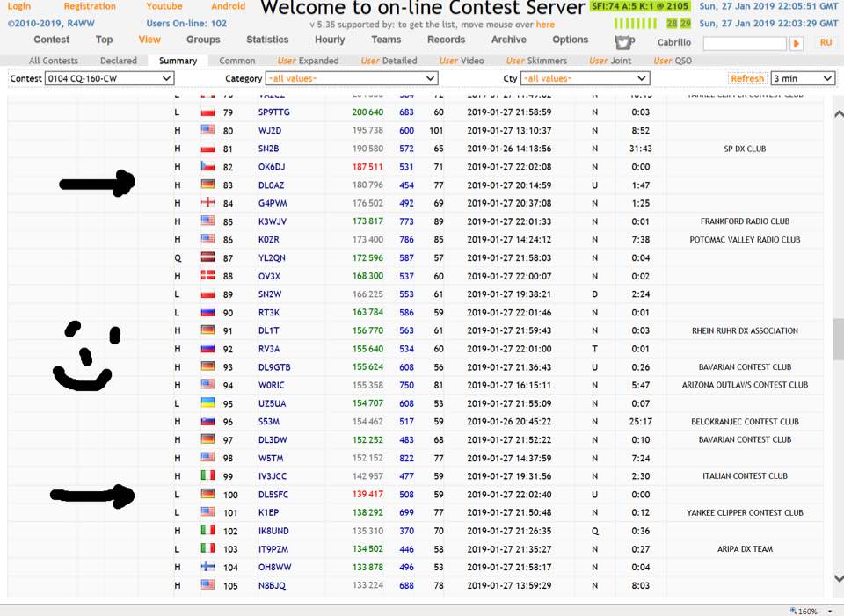Click the Ukrainian flag beside UZ5UA
Screen dimensions: 844x616
pos(208,403)
